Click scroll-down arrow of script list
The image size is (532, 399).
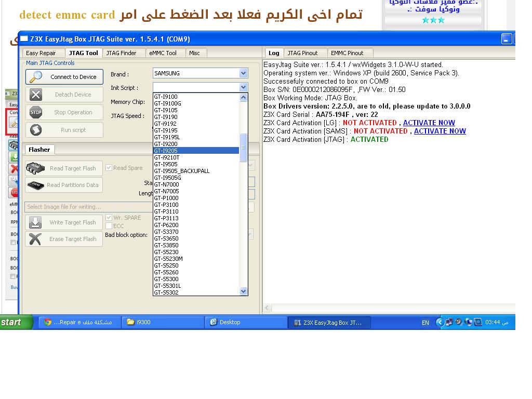243,291
